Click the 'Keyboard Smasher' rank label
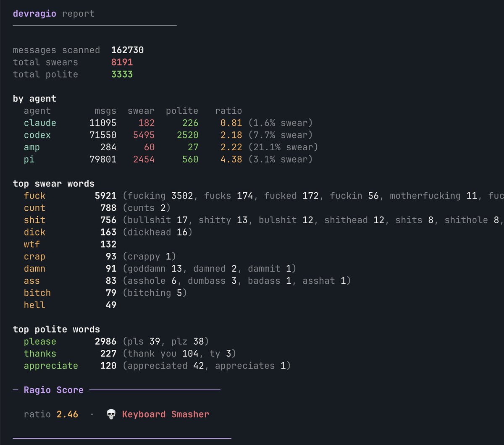Image resolution: width=504 pixels, height=445 pixels. [165, 414]
